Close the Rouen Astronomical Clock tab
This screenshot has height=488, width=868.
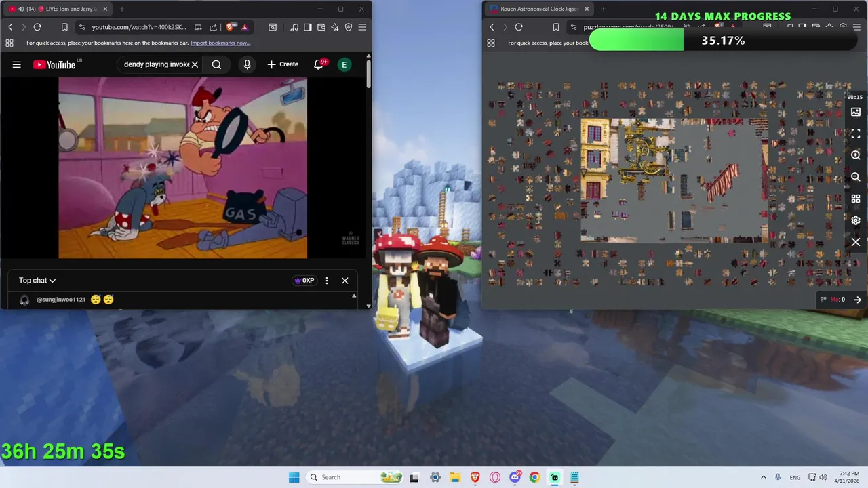[587, 9]
